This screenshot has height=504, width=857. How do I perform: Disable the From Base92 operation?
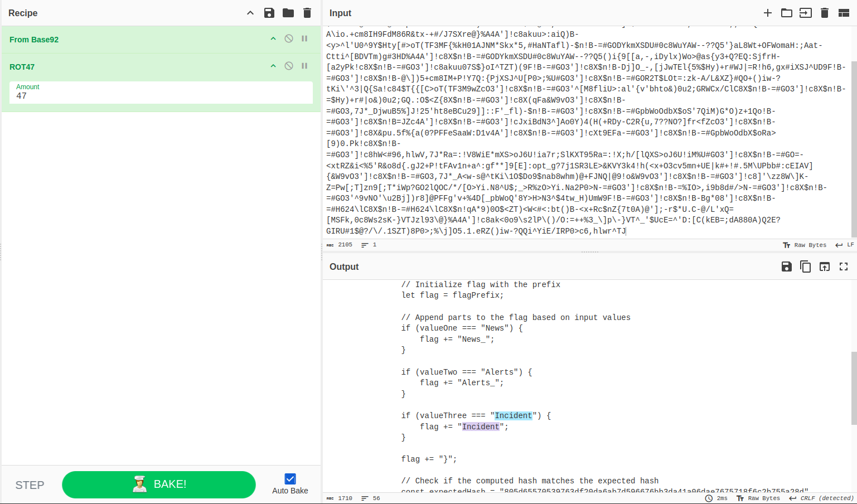[289, 38]
